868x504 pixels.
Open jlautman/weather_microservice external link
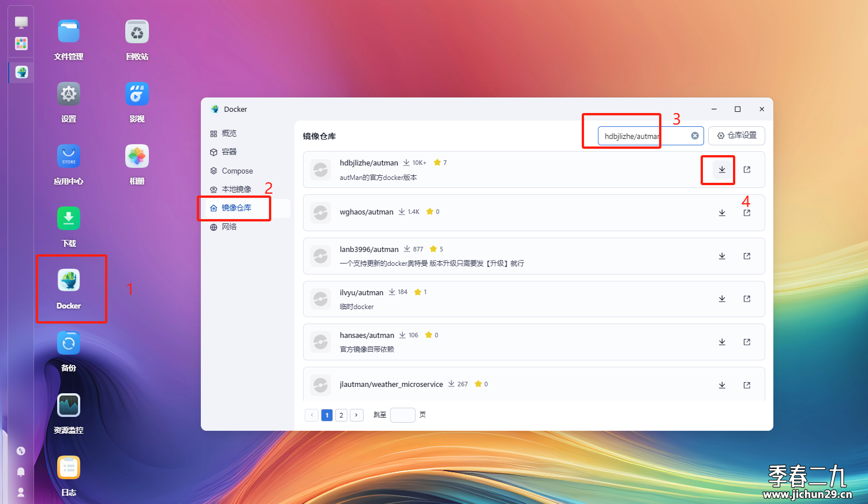747,385
